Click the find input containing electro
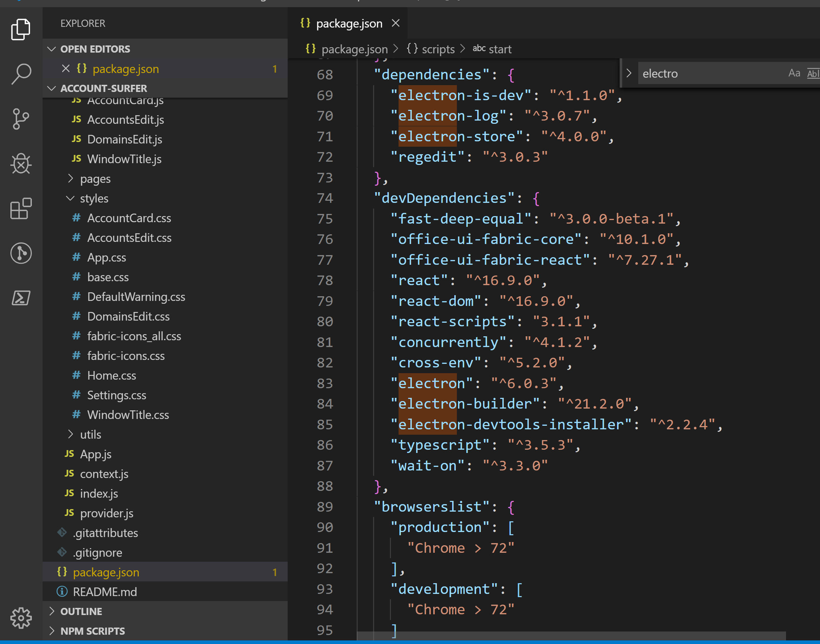The image size is (820, 644). point(709,73)
